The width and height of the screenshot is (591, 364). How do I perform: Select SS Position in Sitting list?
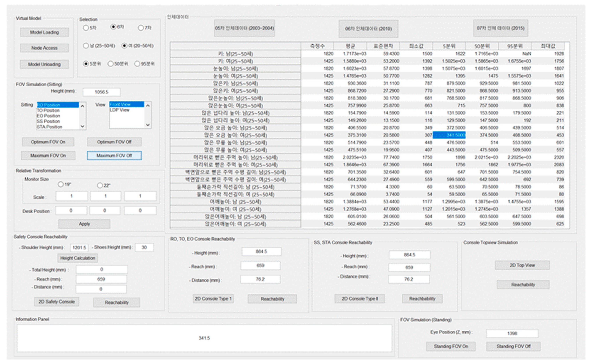click(x=58, y=121)
